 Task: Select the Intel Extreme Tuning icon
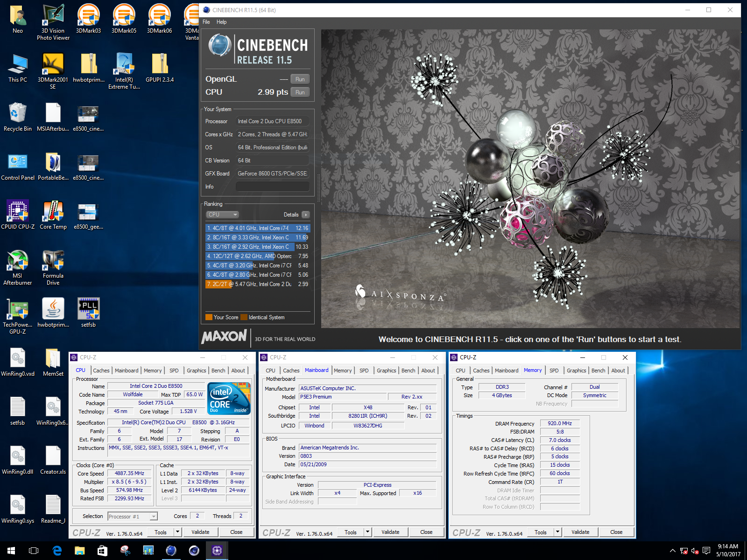click(124, 71)
